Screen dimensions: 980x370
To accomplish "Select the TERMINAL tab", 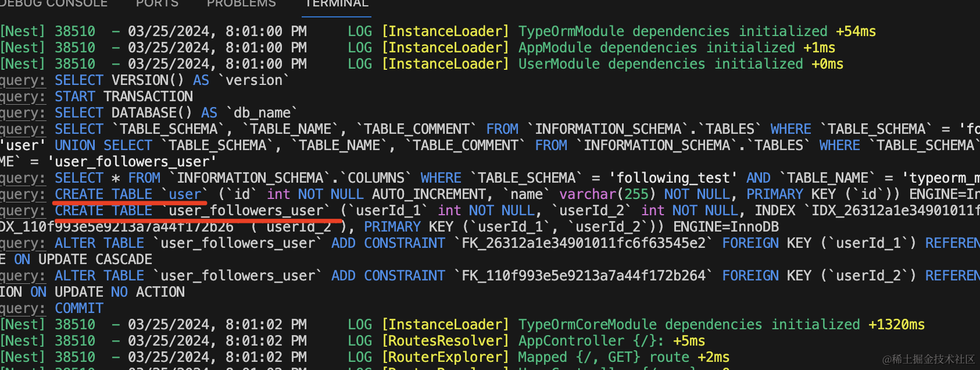I will click(x=337, y=3).
